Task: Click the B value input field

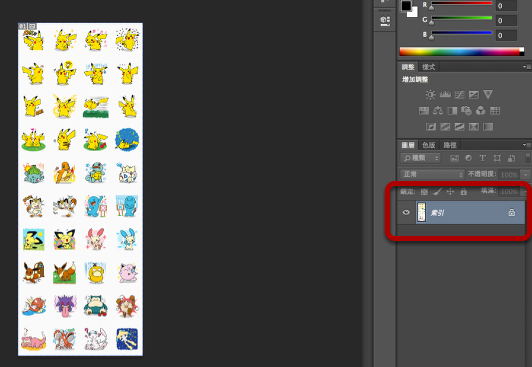Action: [507, 35]
